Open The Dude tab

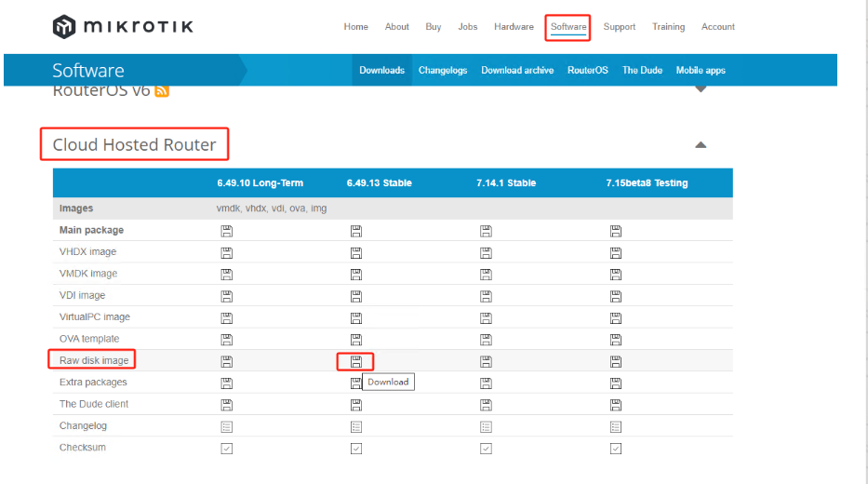pyautogui.click(x=642, y=71)
